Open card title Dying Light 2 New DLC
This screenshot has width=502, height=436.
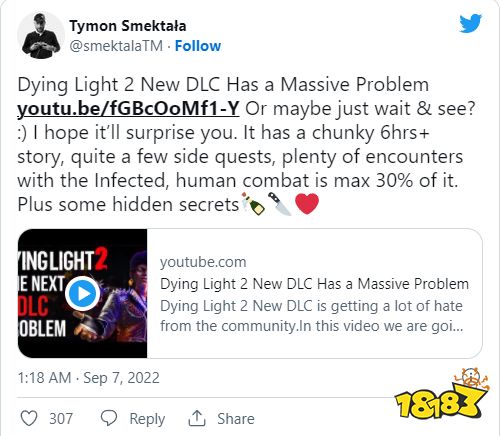click(314, 284)
